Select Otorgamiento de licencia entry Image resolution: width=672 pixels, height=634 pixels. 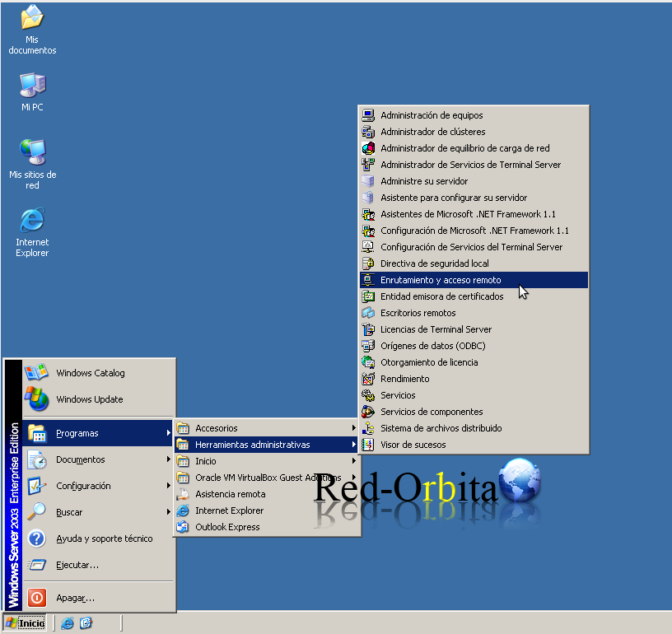(474, 362)
